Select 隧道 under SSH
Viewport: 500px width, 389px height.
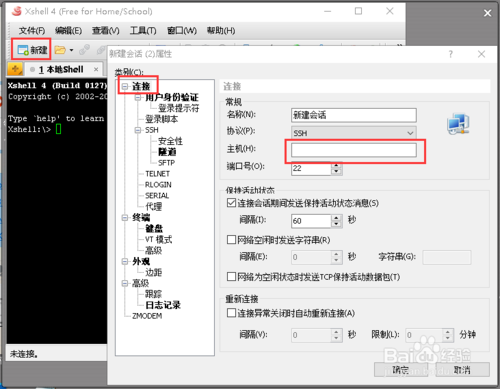tap(167, 152)
